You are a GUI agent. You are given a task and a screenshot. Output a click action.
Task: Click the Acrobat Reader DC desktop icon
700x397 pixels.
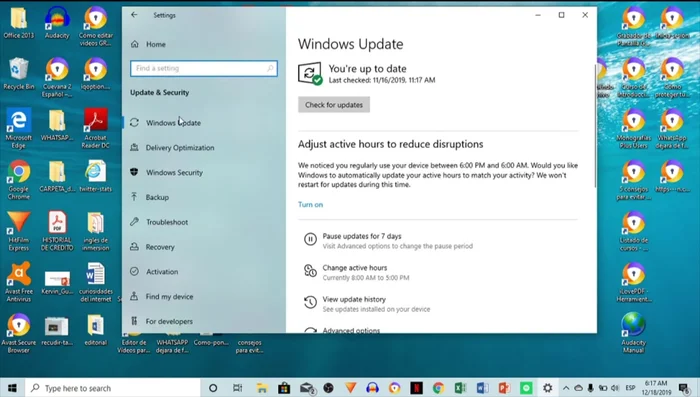point(96,128)
